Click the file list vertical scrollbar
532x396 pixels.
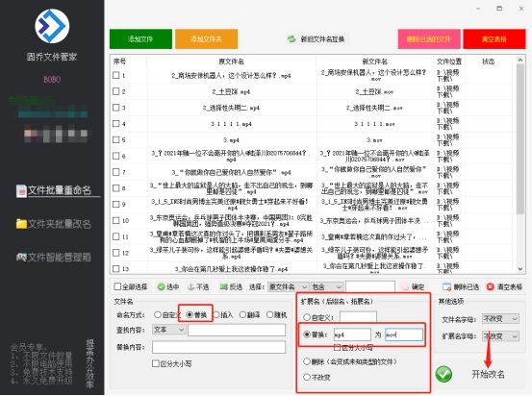pos(520,139)
